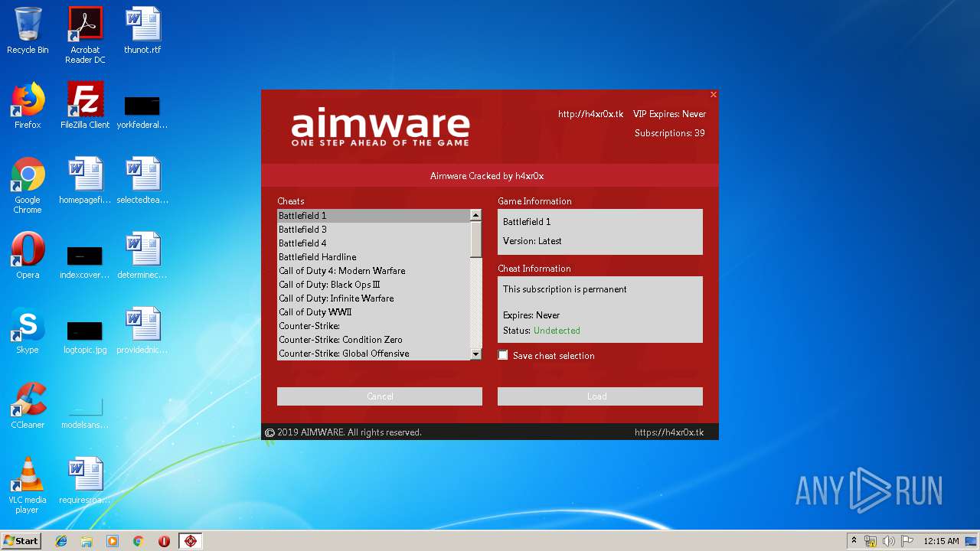This screenshot has height=551, width=980.
Task: Open the requiresroa Word document
Action: (x=85, y=481)
